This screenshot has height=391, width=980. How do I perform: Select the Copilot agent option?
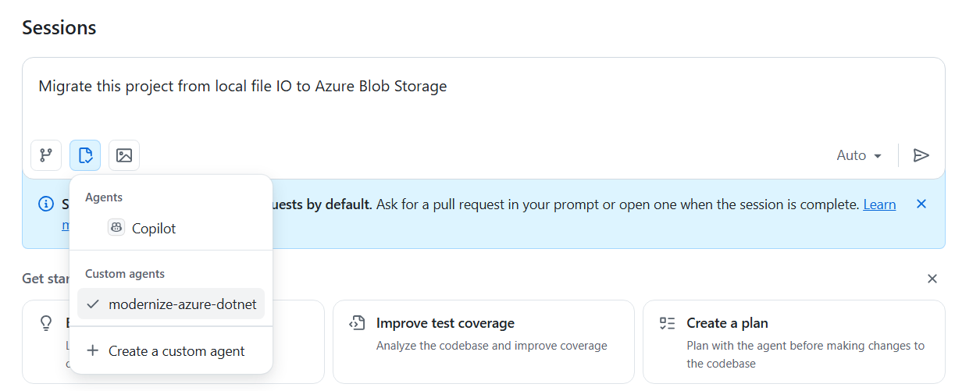[154, 229]
